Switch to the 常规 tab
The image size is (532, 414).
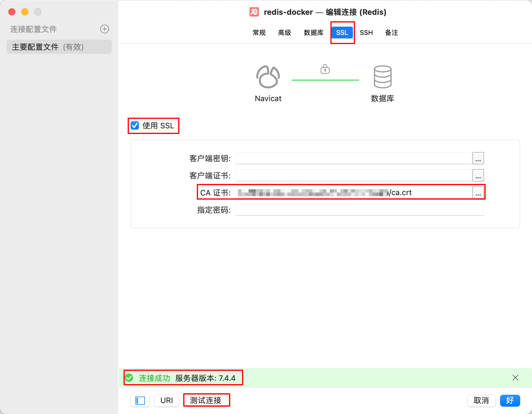coord(259,33)
